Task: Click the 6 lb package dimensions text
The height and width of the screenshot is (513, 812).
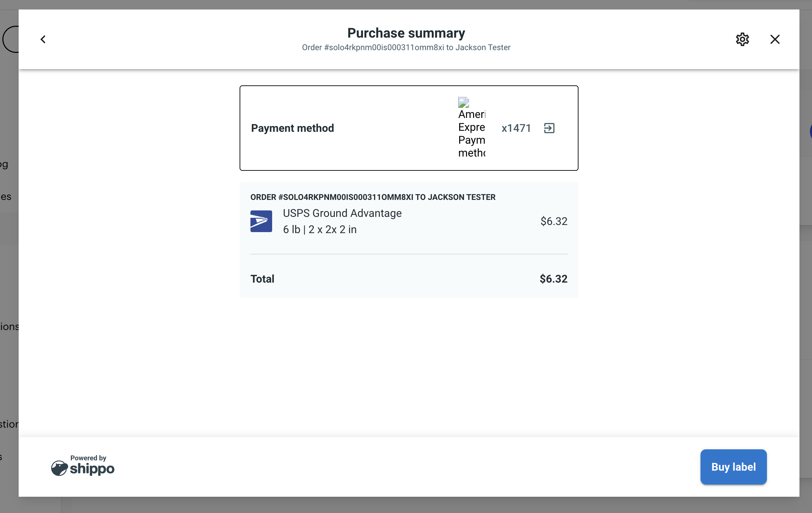Action: pyautogui.click(x=320, y=229)
